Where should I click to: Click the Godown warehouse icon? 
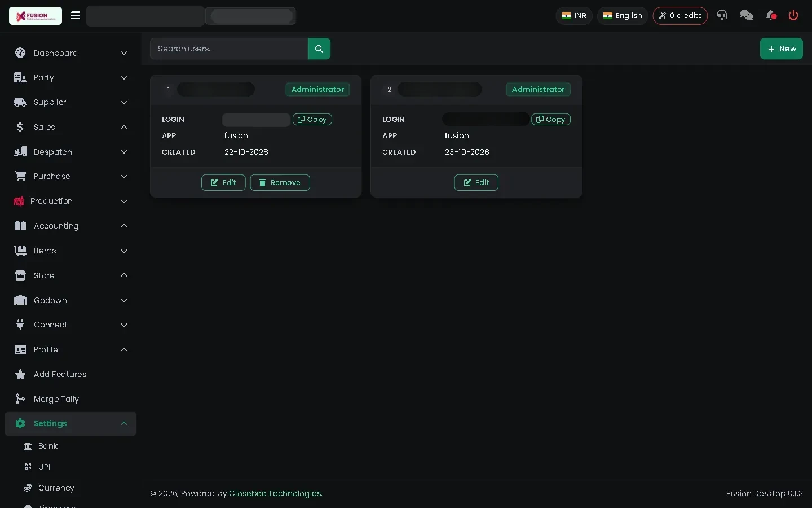click(x=20, y=300)
